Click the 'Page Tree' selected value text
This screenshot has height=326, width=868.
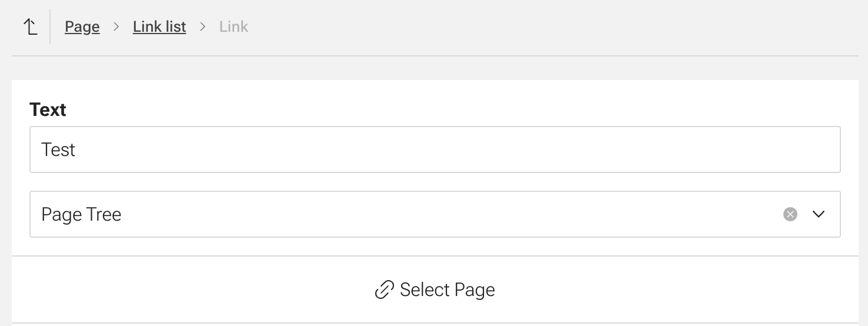81,214
